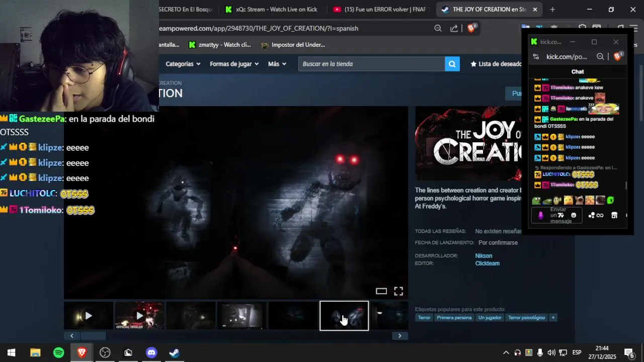Screen dimensions: 644x362
Task: Click zoom icon in Kick popup address bar
Action: click(x=600, y=57)
